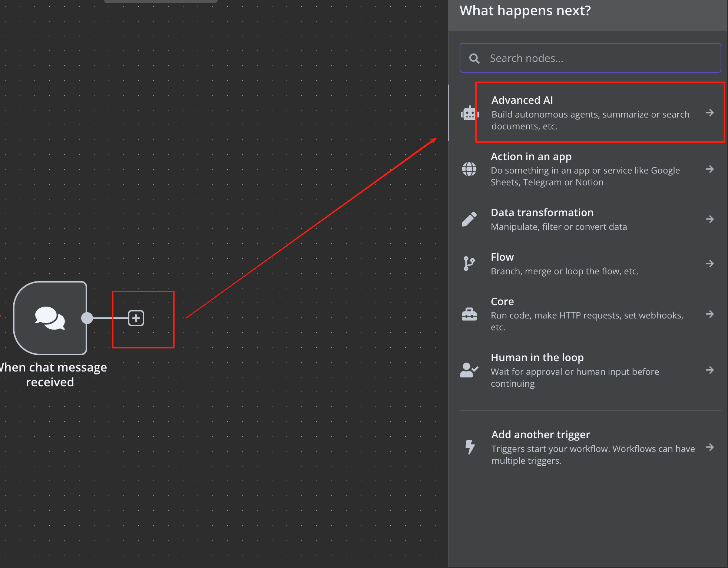Click the globe icon for Action in an app
This screenshot has height=568, width=728.
469,169
